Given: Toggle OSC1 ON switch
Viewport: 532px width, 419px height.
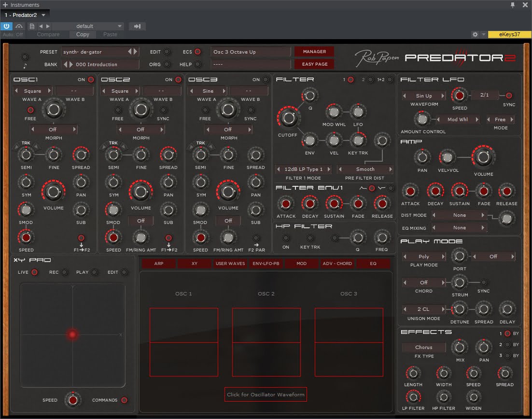Looking at the screenshot, I should 91,79.
